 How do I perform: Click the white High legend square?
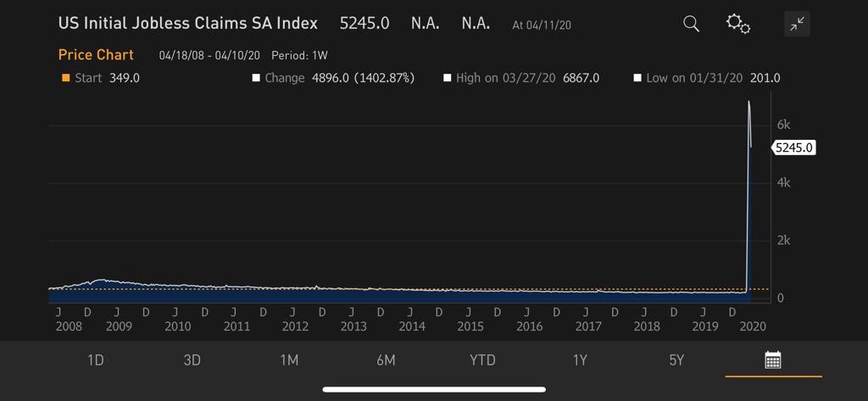click(x=448, y=78)
